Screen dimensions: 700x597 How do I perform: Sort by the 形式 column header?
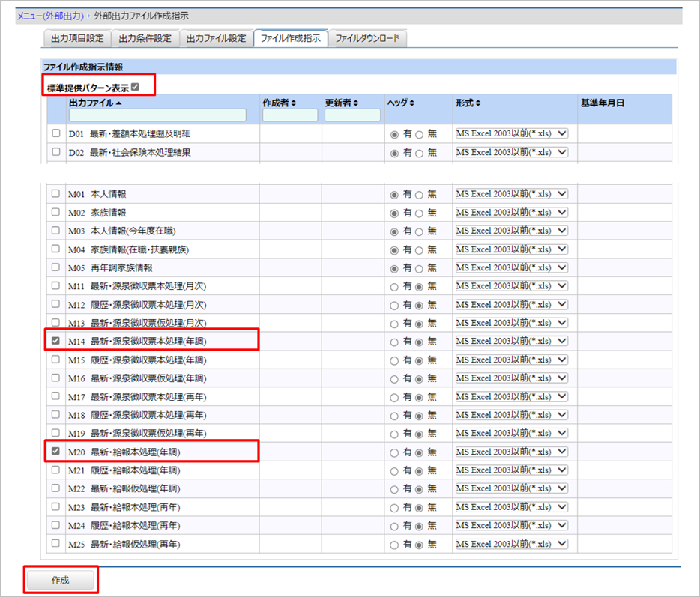pyautogui.click(x=468, y=103)
